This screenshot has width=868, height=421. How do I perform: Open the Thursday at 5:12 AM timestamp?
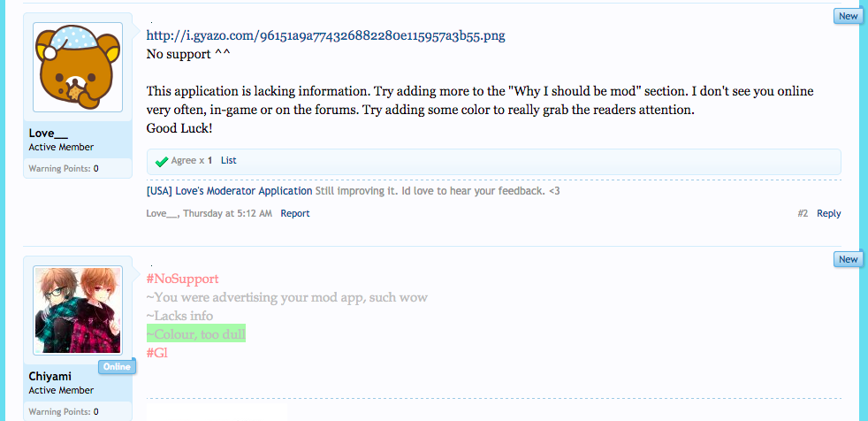click(227, 213)
